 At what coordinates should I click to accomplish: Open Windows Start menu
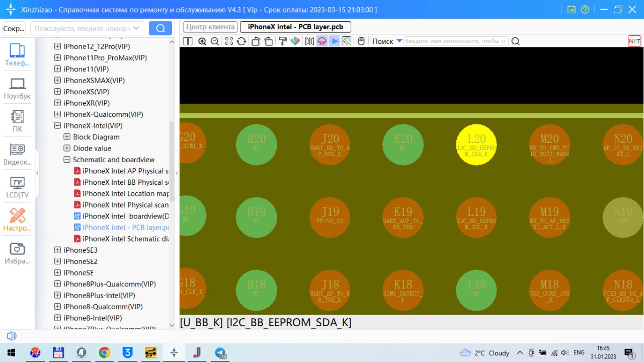11,352
